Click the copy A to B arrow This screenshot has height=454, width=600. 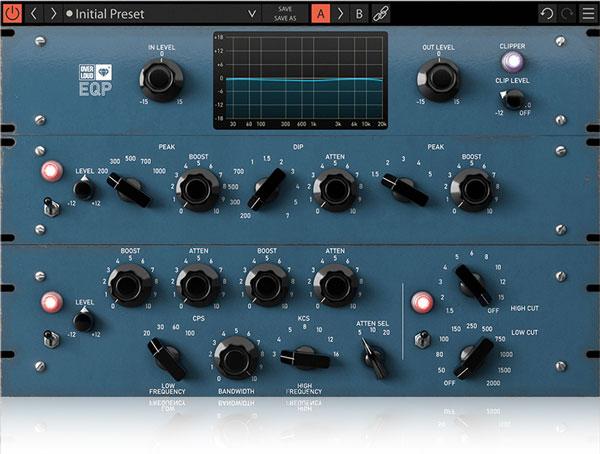tap(340, 13)
